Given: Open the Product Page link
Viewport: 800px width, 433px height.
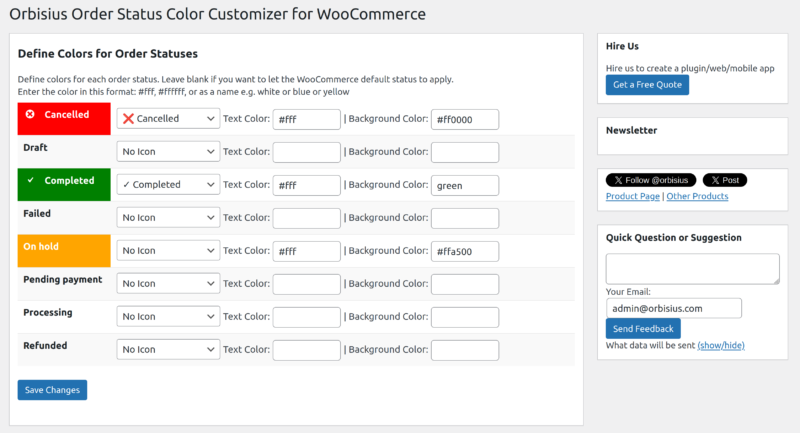Looking at the screenshot, I should [632, 196].
